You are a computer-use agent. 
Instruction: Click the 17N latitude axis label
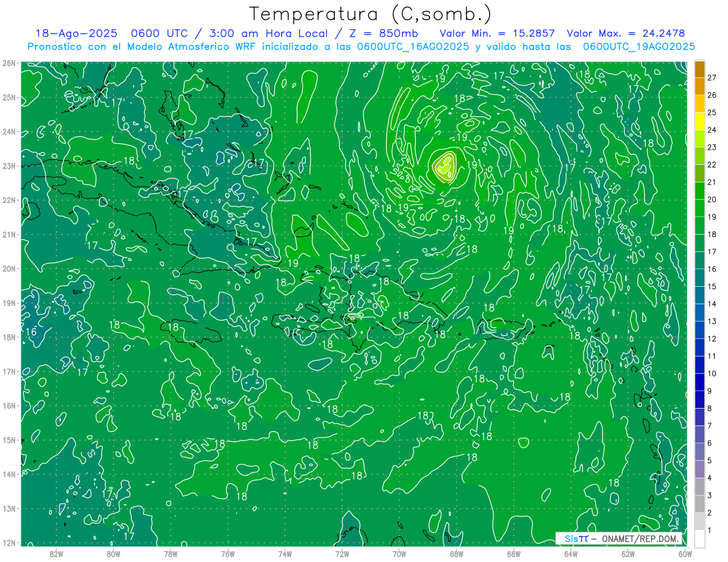[x=9, y=371]
